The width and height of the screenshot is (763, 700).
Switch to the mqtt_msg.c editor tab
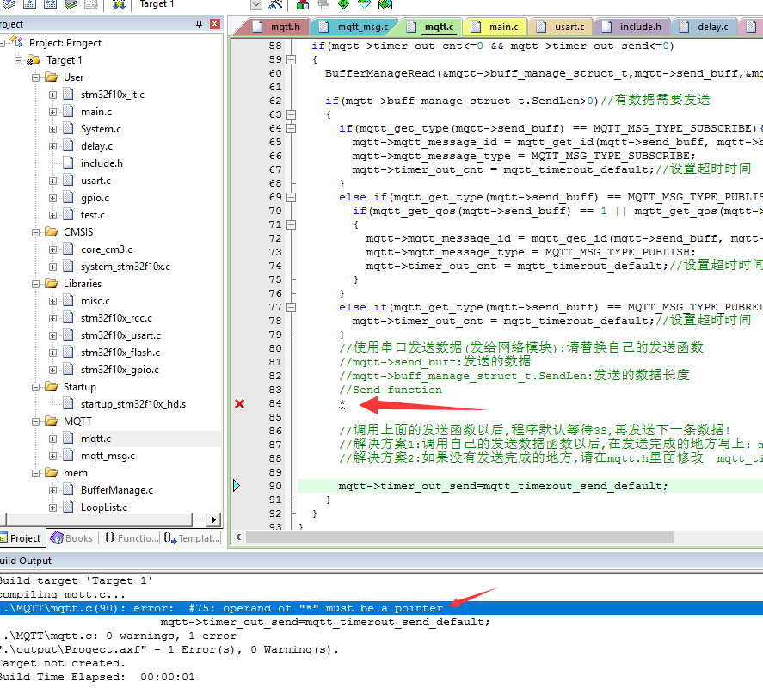point(355,27)
